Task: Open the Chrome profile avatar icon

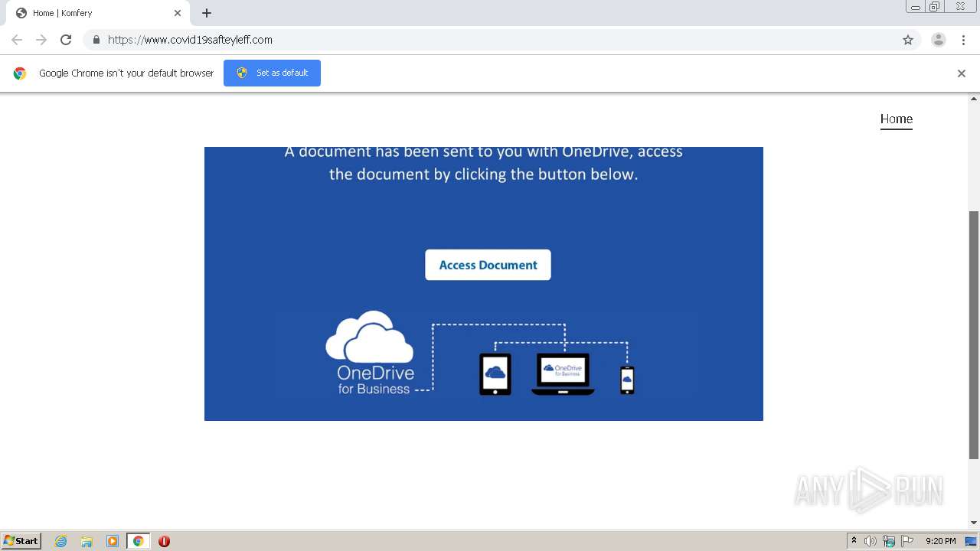Action: [x=939, y=40]
